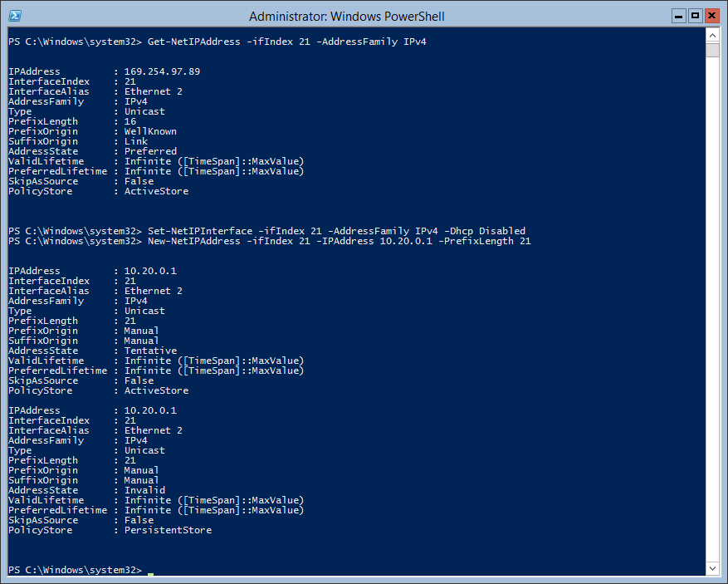This screenshot has width=728, height=584.
Task: Close the Administrator PowerShell window
Action: tap(711, 17)
